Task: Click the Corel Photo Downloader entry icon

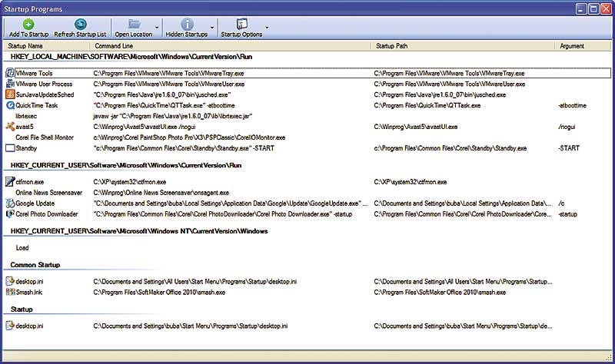Action: [10, 214]
